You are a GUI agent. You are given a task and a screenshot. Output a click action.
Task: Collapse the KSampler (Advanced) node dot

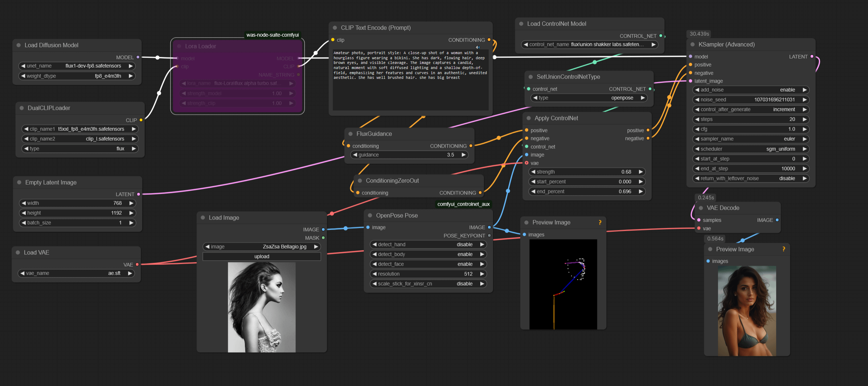point(693,45)
